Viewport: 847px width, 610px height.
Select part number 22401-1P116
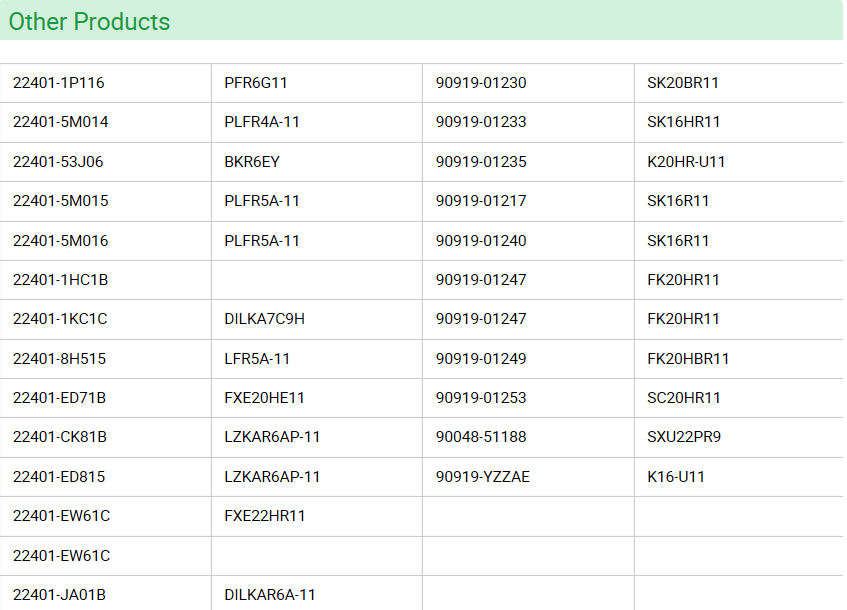pyautogui.click(x=58, y=83)
